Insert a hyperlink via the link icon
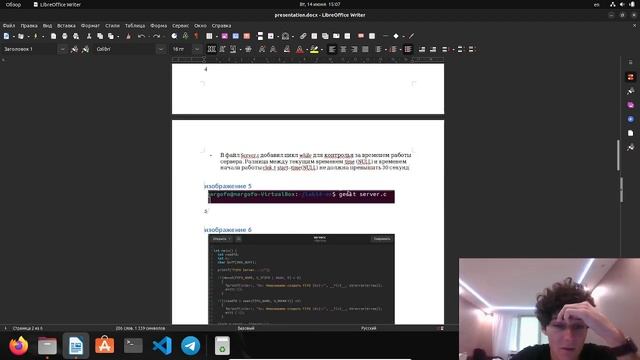This screenshot has height=360, width=640. click(x=303, y=36)
